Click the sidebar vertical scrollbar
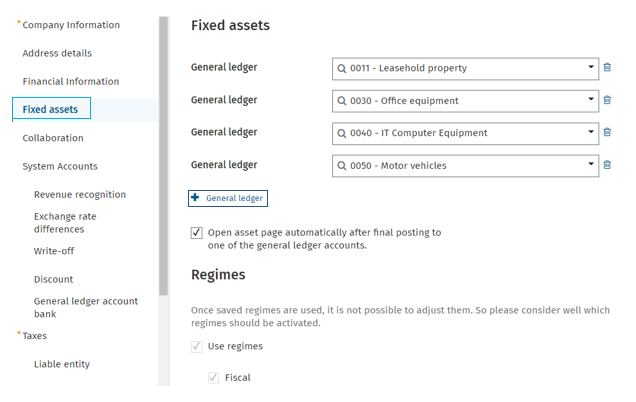The width and height of the screenshot is (636, 402). pos(163,156)
